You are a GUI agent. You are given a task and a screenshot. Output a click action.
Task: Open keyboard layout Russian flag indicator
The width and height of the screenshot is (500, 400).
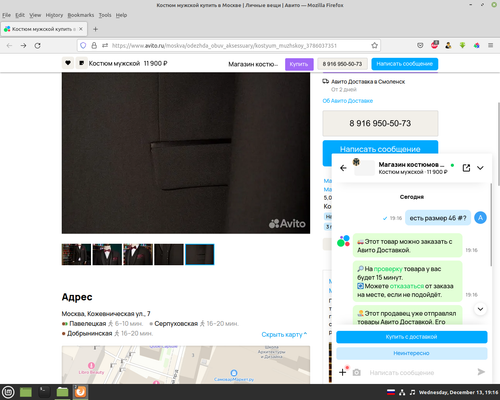[x=391, y=392]
